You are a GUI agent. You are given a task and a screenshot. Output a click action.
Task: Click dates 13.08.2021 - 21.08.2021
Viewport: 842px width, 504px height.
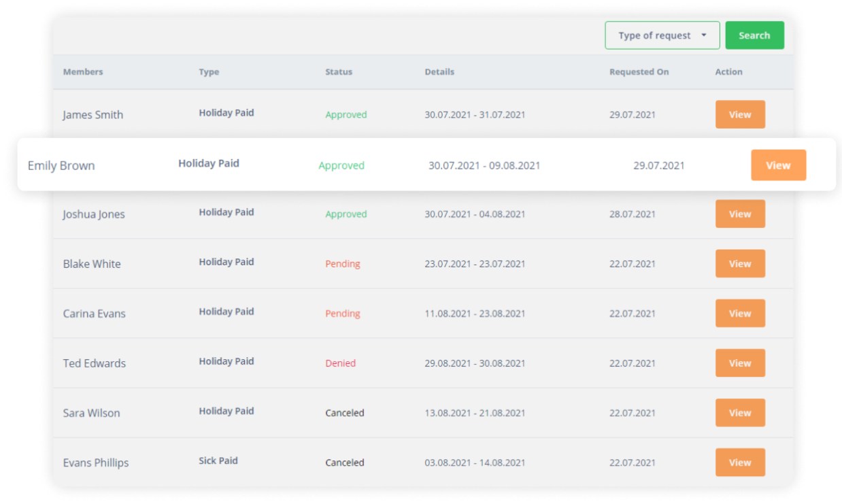tap(475, 412)
